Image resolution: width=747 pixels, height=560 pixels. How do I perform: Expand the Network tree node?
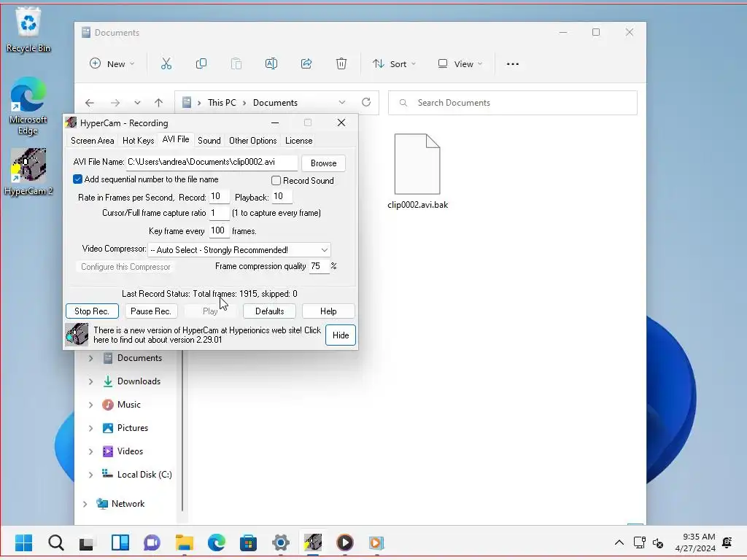85,504
